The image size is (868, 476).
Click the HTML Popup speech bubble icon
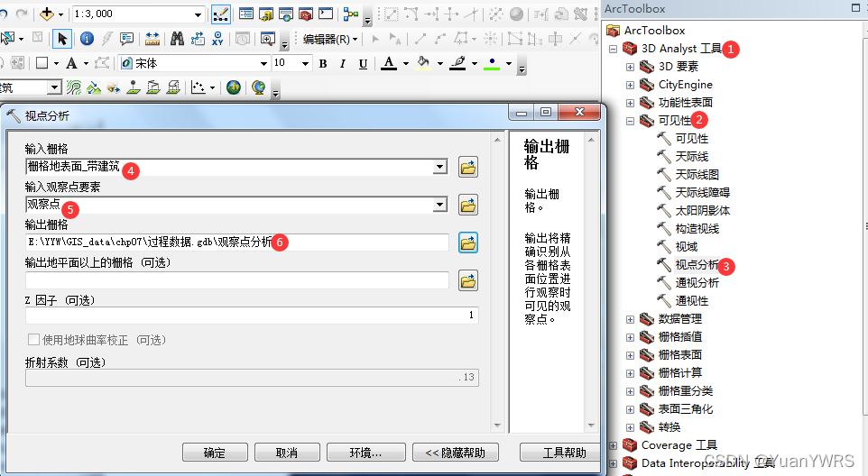(126, 38)
